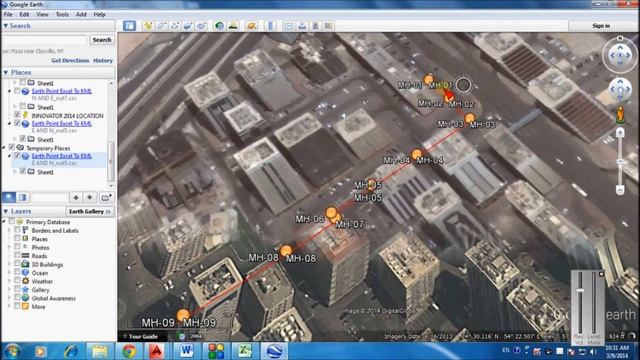Enable the 3D Buildings layer checkbox
Image resolution: width=640 pixels, height=360 pixels.
coord(17,264)
